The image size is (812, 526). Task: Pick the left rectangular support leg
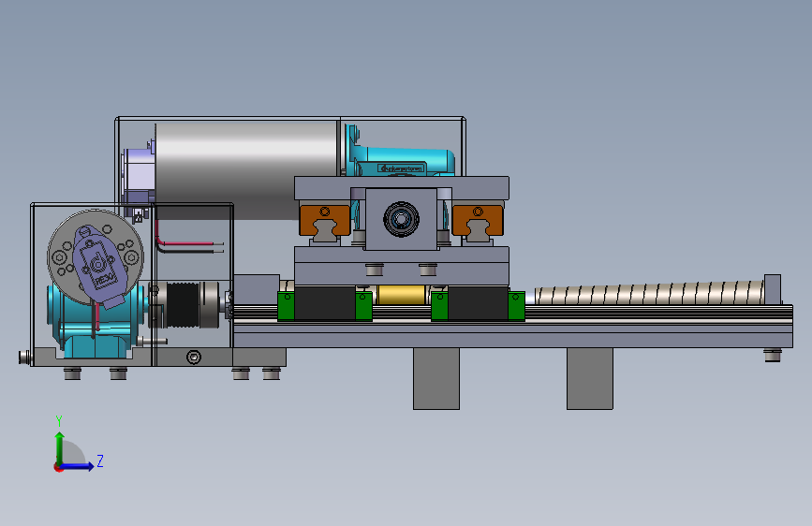click(436, 378)
